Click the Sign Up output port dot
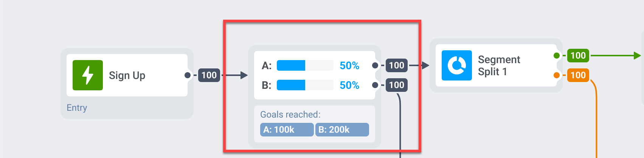The width and height of the screenshot is (644, 158). (x=188, y=75)
